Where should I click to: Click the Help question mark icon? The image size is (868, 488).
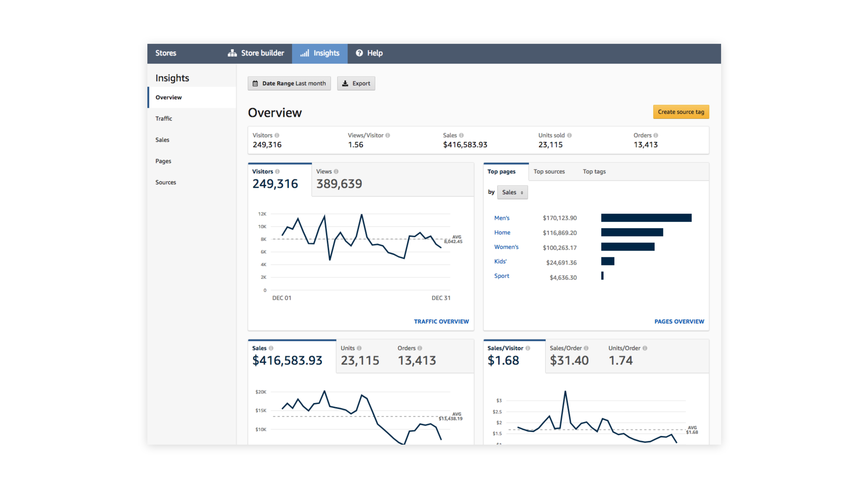pyautogui.click(x=359, y=53)
